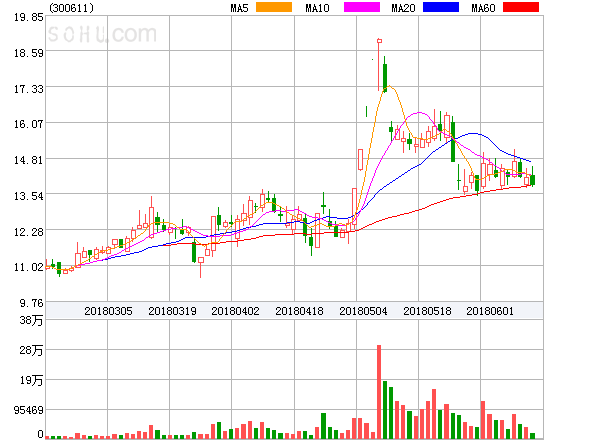Click the orange MA5 legend swatch
Image resolution: width=600 pixels, height=440 pixels.
coord(274,7)
